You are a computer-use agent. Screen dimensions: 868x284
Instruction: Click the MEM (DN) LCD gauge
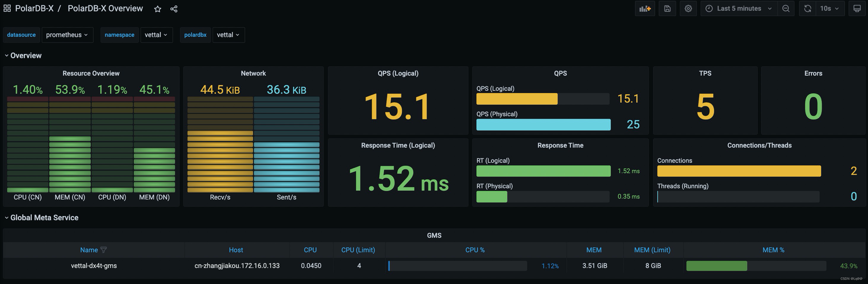tap(154, 144)
